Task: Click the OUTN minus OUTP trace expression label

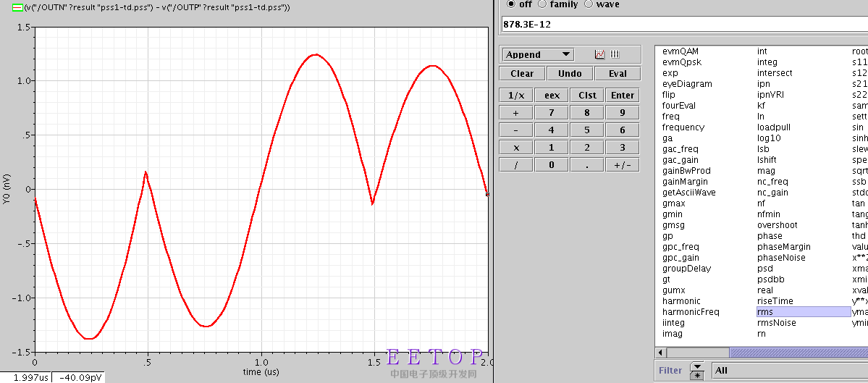Action: (x=157, y=7)
